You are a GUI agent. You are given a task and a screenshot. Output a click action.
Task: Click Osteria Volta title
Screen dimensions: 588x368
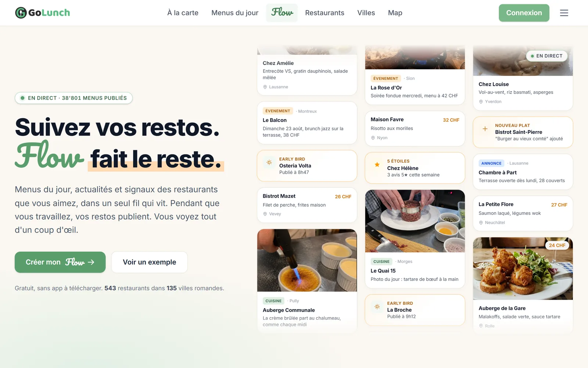click(295, 166)
